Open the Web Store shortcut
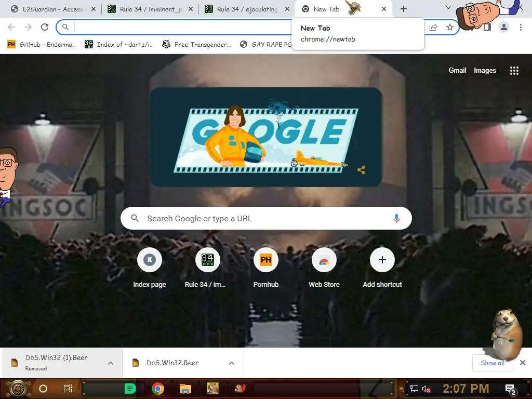532x399 pixels. point(324,268)
